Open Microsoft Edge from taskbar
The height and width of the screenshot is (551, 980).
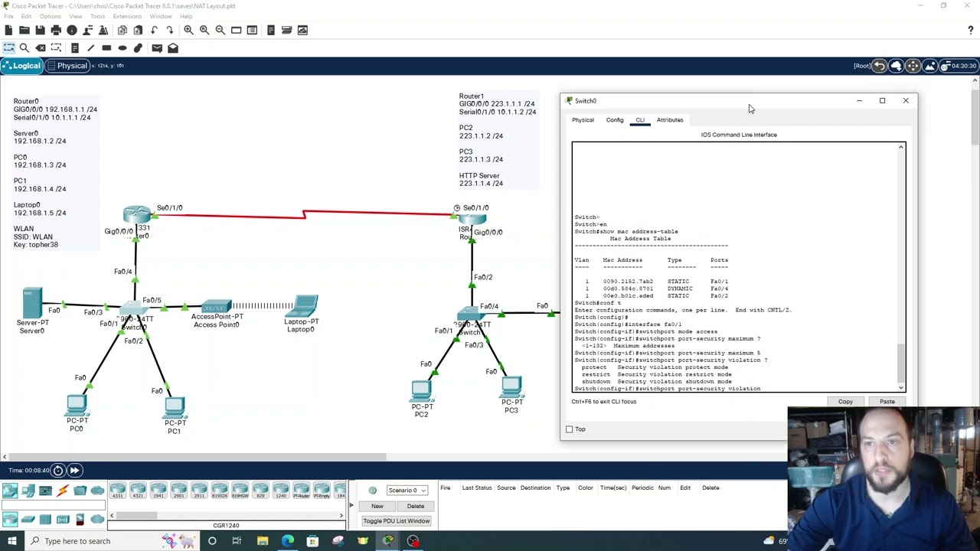pyautogui.click(x=287, y=541)
